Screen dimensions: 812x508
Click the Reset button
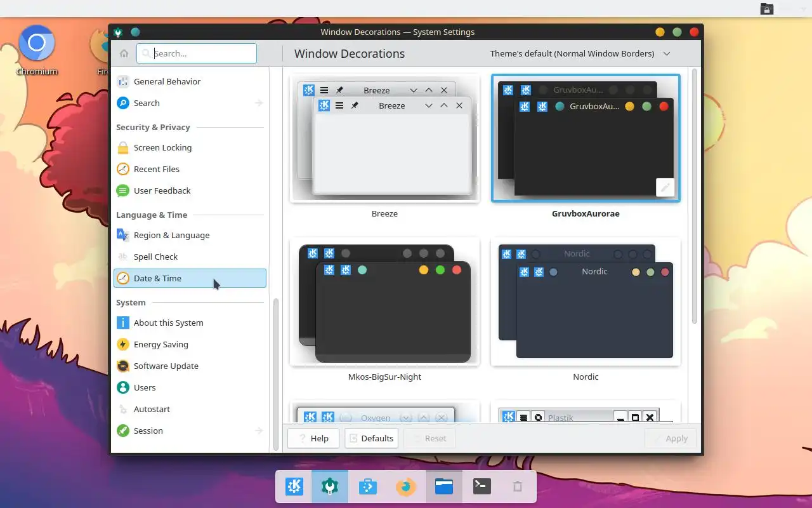click(x=429, y=438)
